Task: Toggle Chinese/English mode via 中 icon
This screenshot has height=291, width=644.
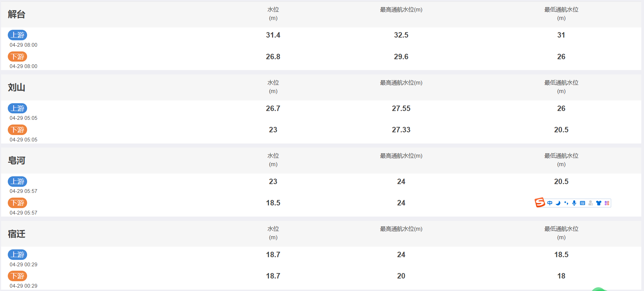Action: coord(550,203)
